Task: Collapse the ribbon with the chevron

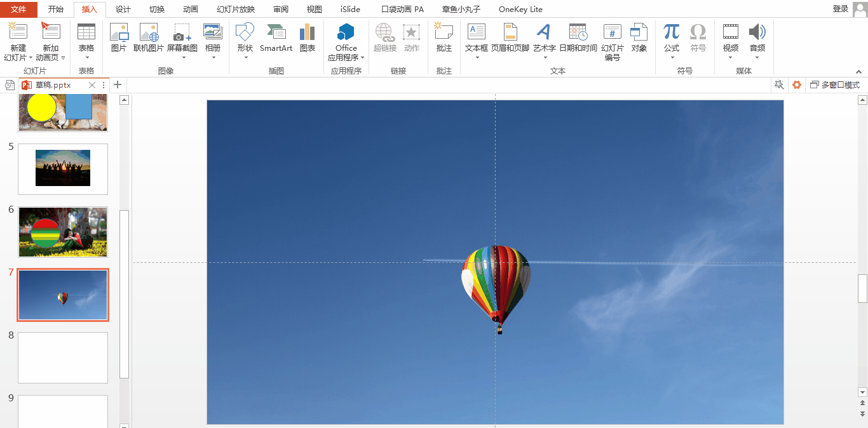Action: 859,72
